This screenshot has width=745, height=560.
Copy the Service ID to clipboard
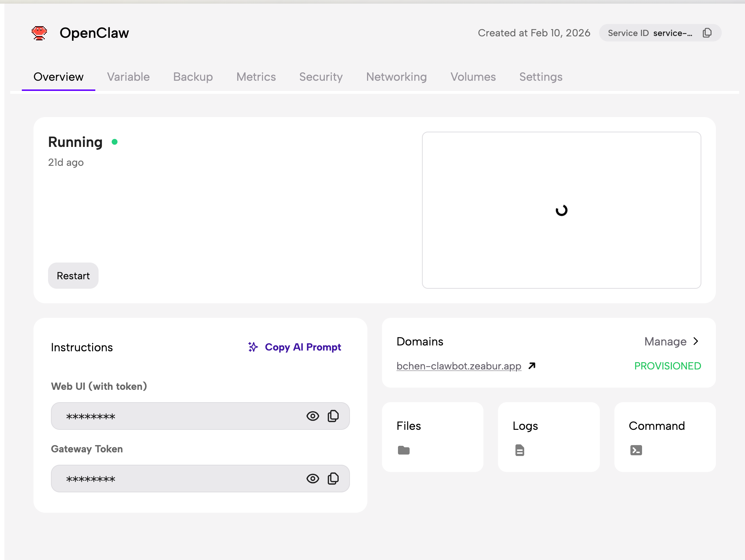click(707, 33)
